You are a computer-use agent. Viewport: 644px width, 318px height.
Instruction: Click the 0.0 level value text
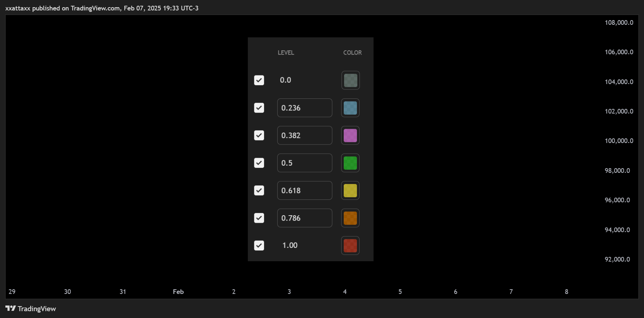(286, 80)
